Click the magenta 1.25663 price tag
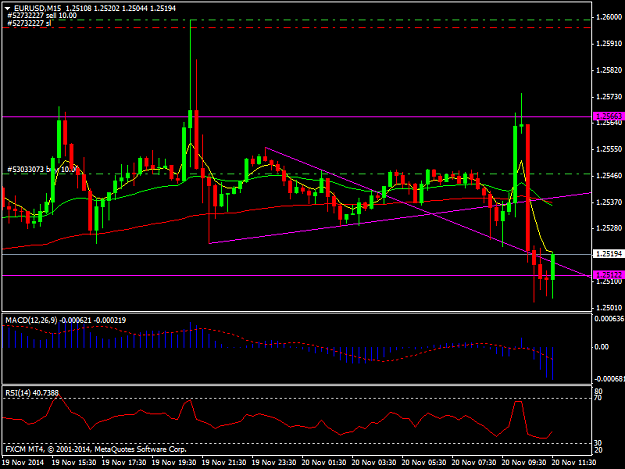 [608, 116]
